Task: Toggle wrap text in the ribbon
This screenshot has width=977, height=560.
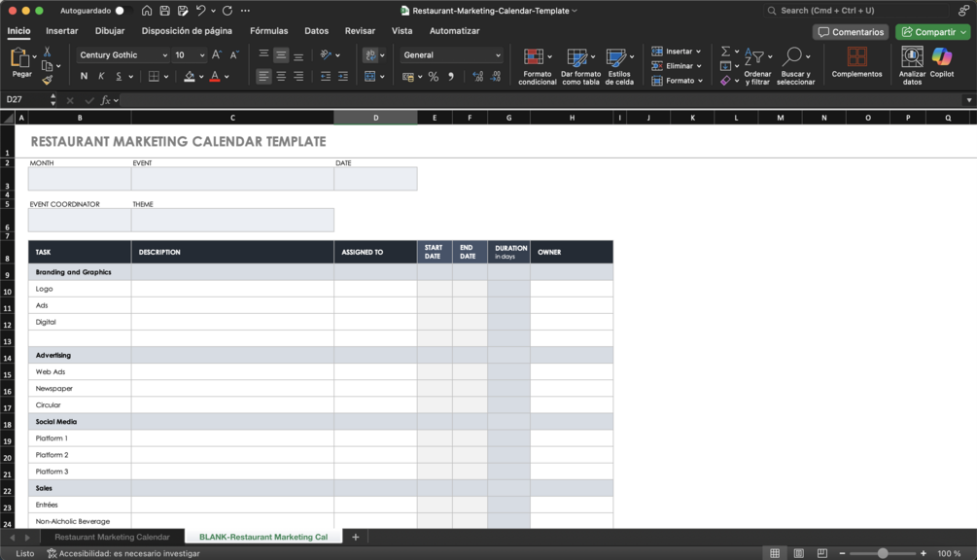Action: (x=370, y=54)
